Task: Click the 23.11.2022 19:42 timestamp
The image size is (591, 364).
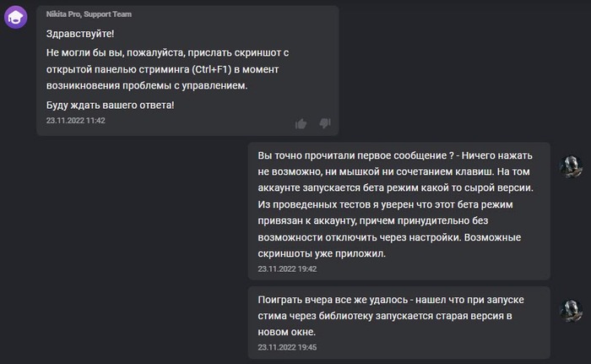Action: [x=287, y=269]
